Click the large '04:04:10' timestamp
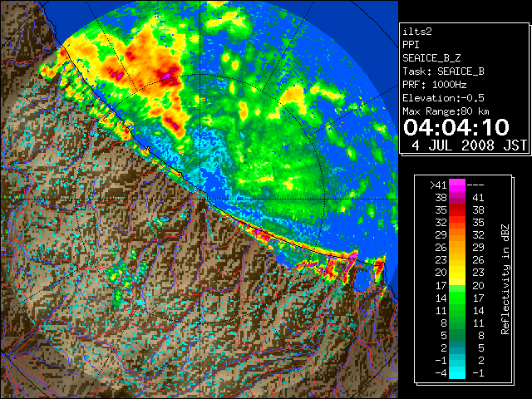This screenshot has height=399, width=532. click(x=456, y=127)
